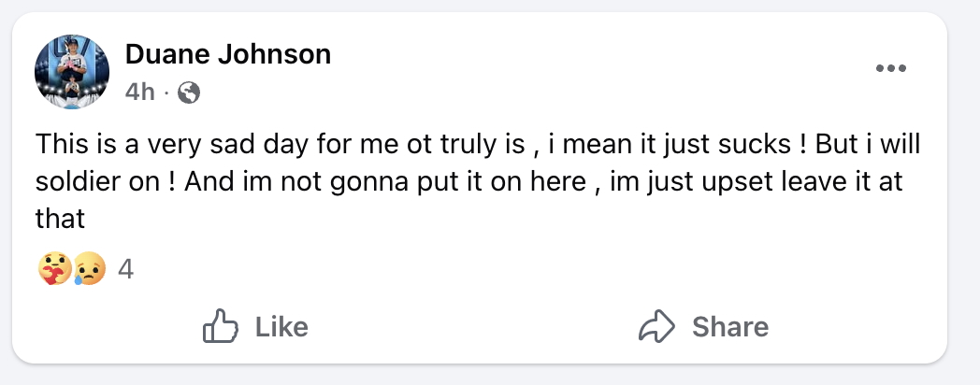Click the globe Public audience icon
Image resolution: width=980 pixels, height=385 pixels.
click(x=189, y=93)
